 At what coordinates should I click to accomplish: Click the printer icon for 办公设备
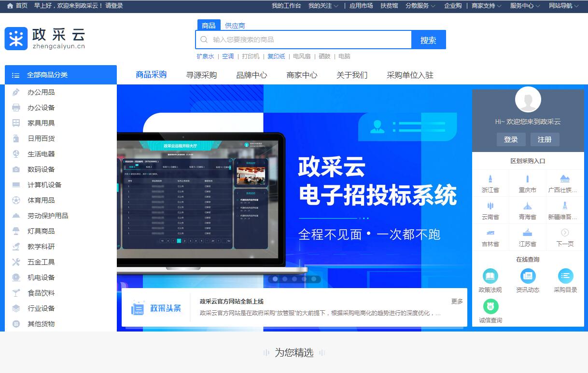(16, 108)
